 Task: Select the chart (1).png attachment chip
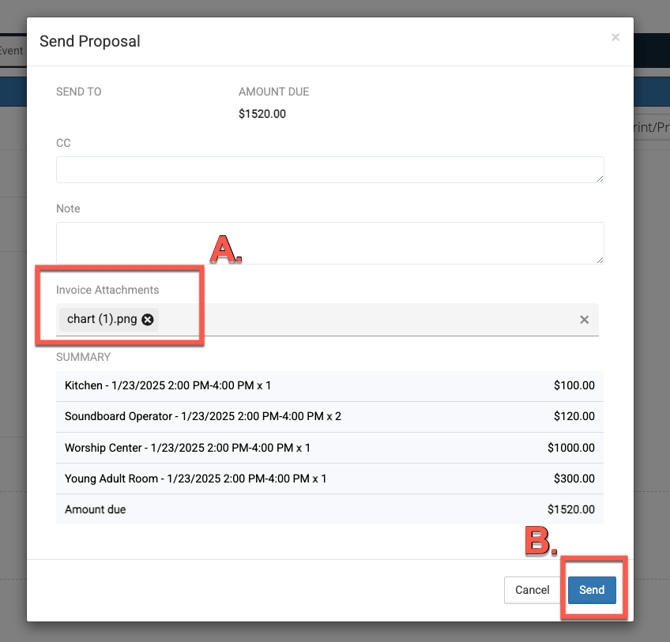[x=101, y=320]
